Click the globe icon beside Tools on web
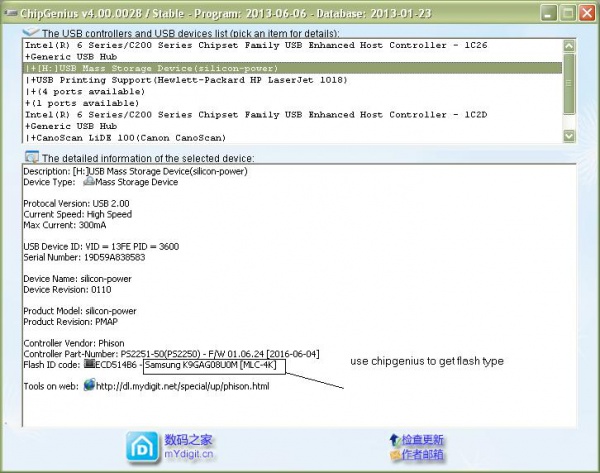600x473 pixels. [89, 385]
